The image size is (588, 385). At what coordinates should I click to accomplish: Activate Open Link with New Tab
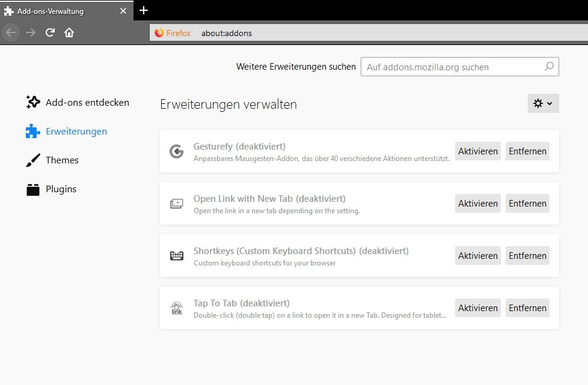pyautogui.click(x=478, y=204)
